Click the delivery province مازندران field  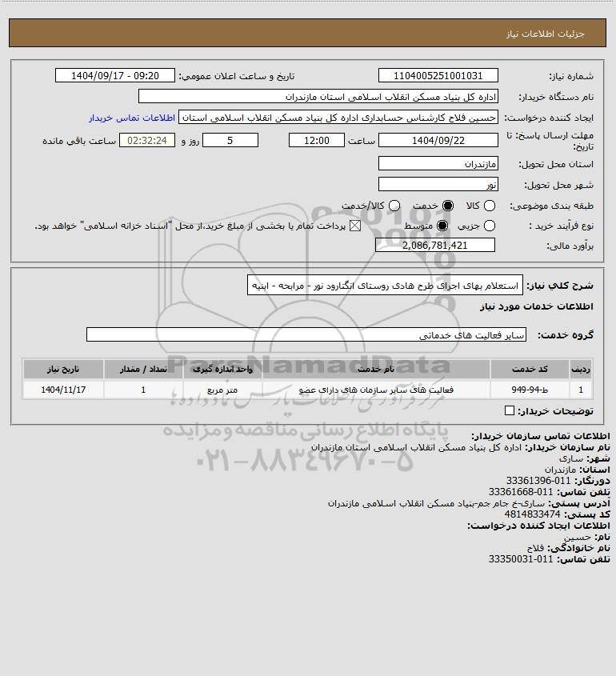tap(438, 163)
